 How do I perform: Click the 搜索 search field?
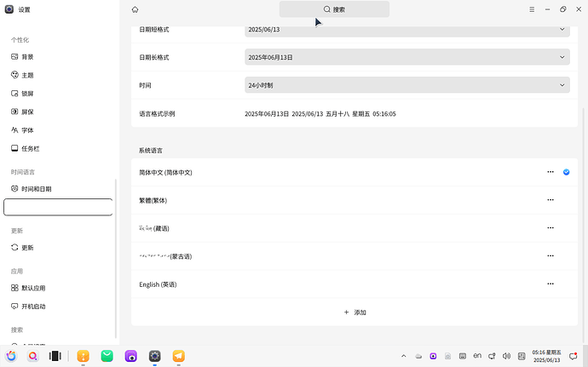[x=334, y=9]
